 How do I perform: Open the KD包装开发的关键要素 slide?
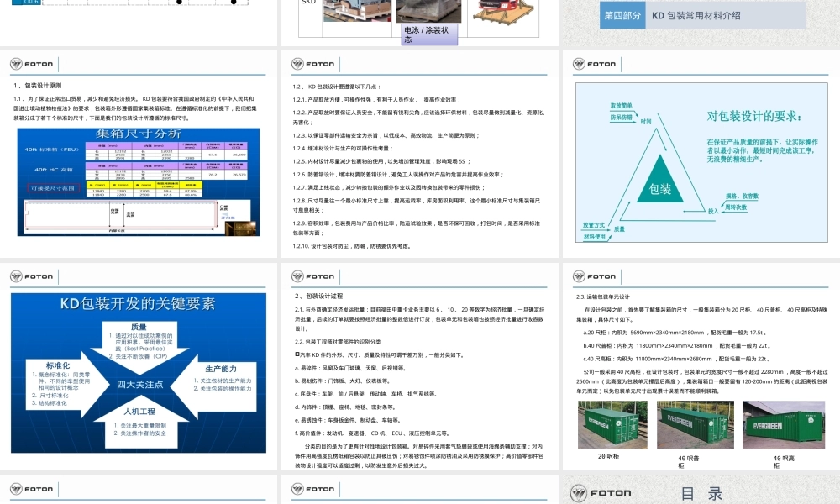click(x=139, y=367)
